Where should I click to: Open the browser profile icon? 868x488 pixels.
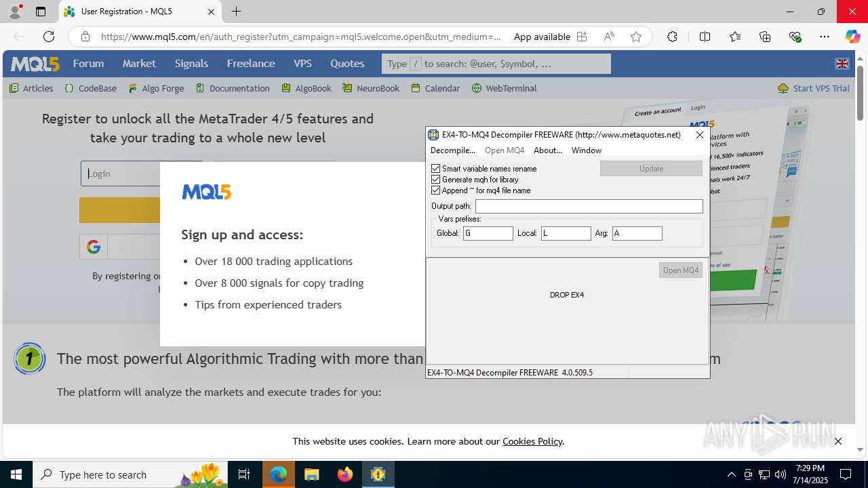click(x=15, y=12)
